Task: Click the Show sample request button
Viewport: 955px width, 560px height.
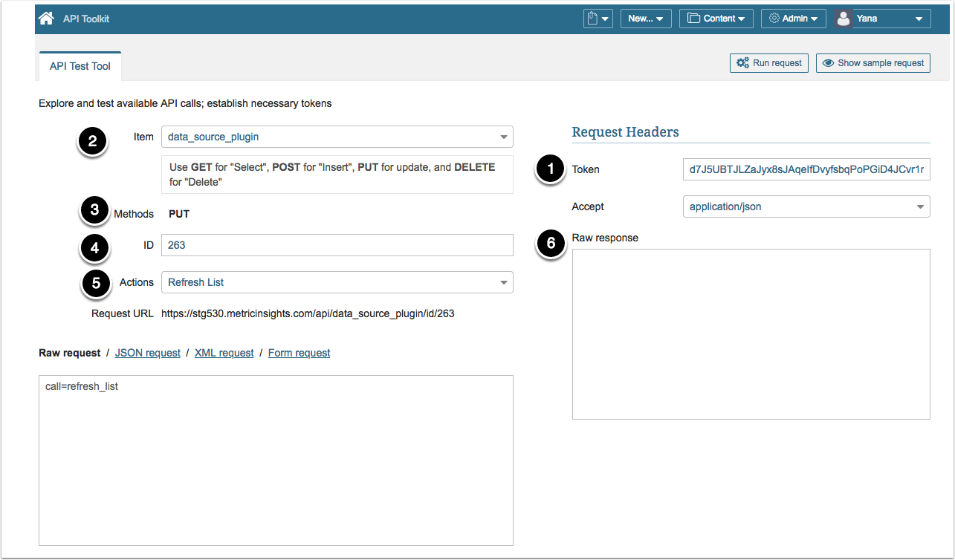Action: (x=873, y=63)
